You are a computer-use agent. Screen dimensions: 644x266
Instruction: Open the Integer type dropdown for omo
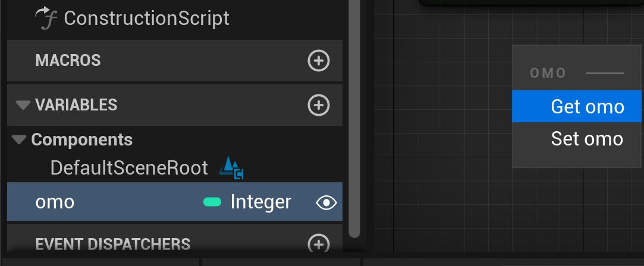tap(260, 202)
